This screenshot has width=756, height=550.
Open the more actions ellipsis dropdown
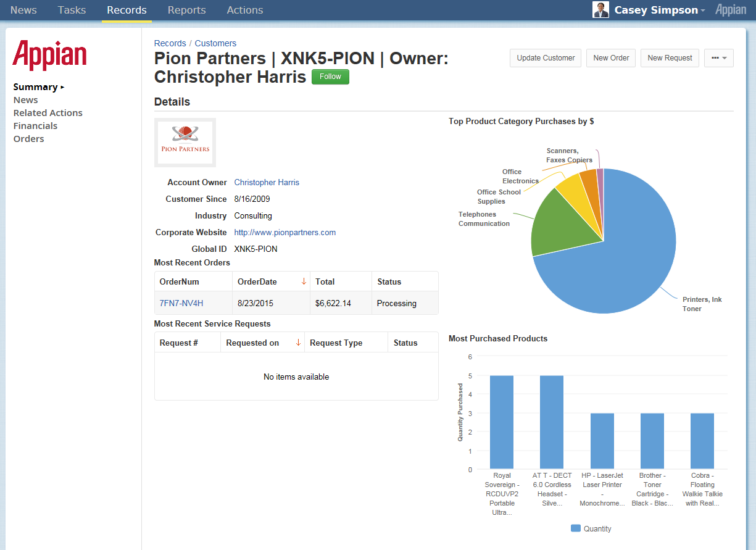pyautogui.click(x=718, y=58)
